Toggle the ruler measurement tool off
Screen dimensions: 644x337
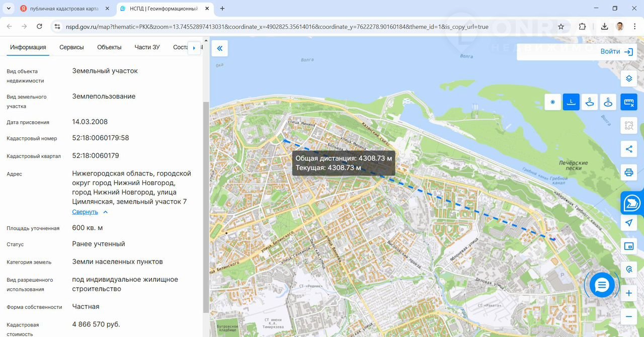point(628,102)
